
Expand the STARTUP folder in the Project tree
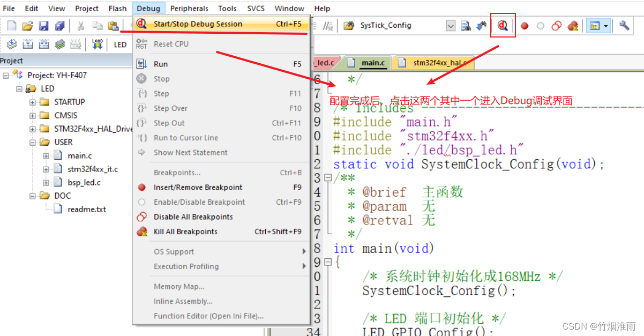pos(34,101)
